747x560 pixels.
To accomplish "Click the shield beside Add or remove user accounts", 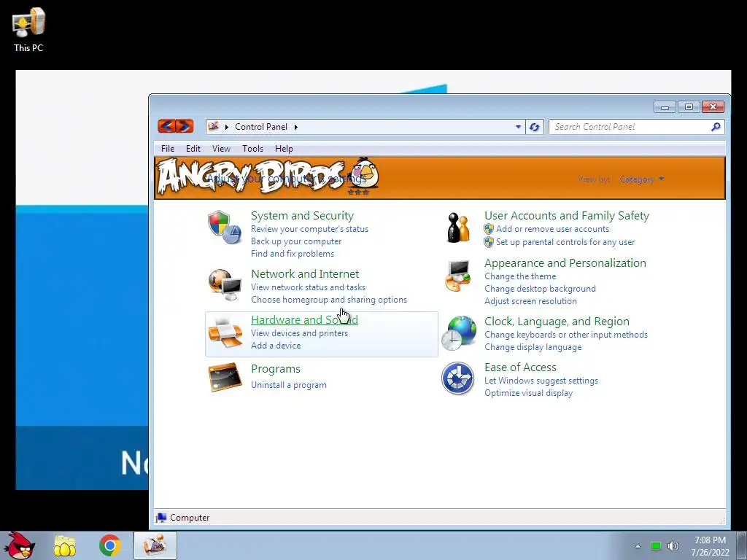I will coord(489,229).
